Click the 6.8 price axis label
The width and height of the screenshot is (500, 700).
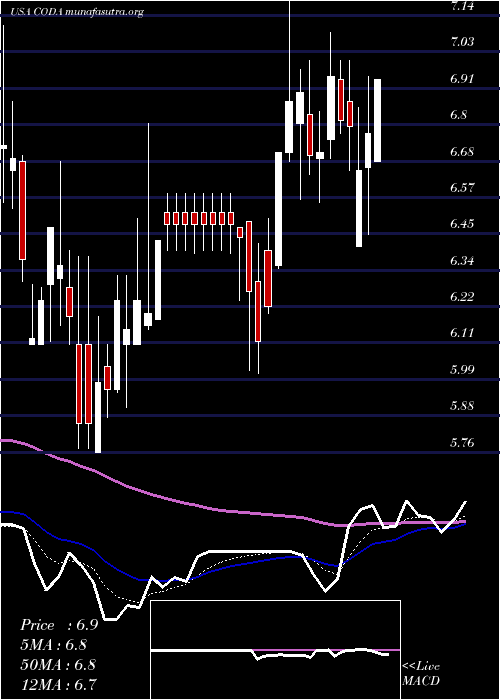coord(459,115)
